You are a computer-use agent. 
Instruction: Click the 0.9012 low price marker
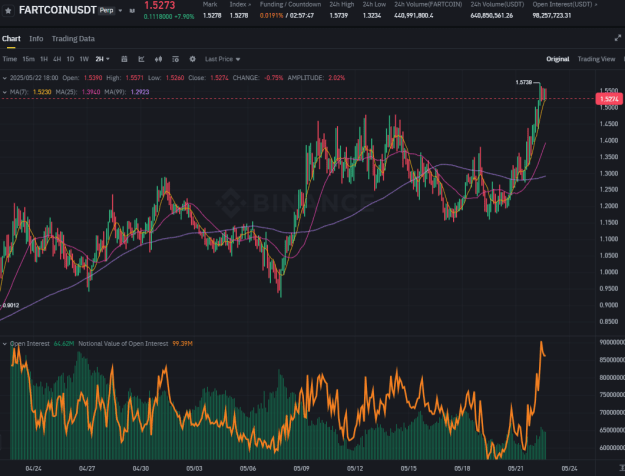pyautogui.click(x=11, y=305)
